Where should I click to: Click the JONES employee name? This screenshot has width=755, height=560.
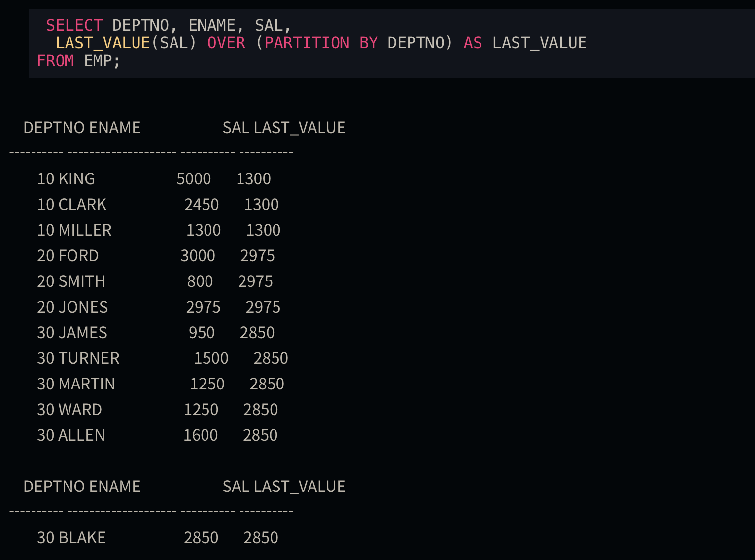83,307
